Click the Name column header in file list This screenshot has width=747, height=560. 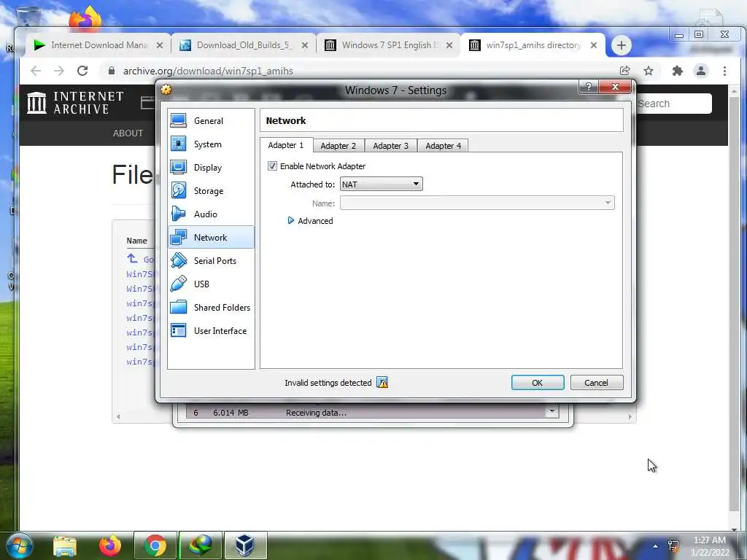136,241
